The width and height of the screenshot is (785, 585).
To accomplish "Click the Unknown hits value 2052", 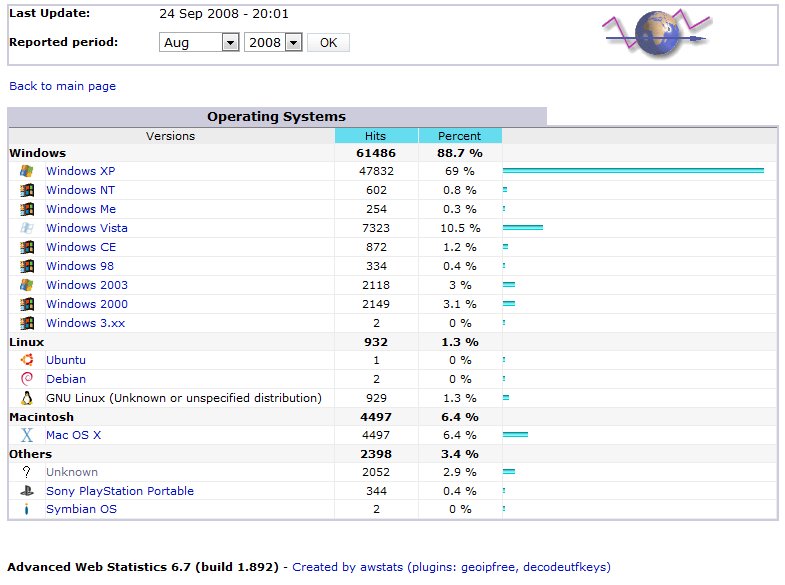I will (376, 472).
